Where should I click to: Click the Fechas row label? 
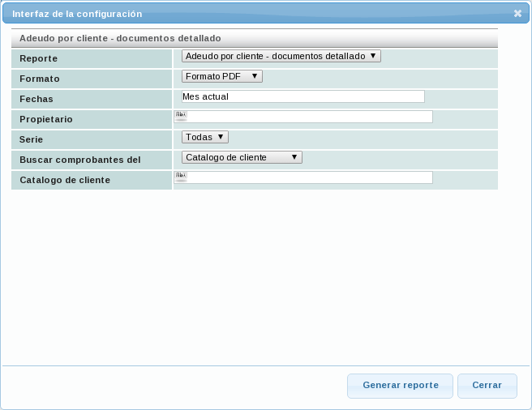point(36,99)
